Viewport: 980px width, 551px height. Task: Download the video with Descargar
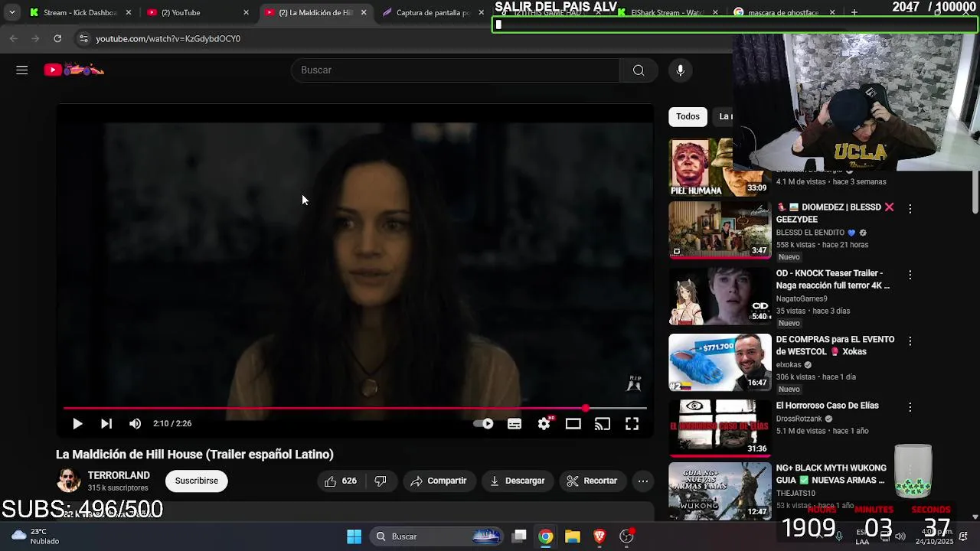pyautogui.click(x=518, y=481)
